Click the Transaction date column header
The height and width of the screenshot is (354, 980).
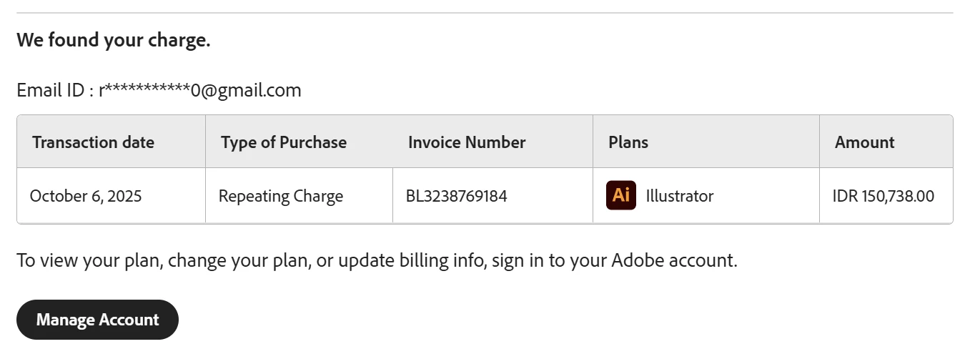coord(93,142)
